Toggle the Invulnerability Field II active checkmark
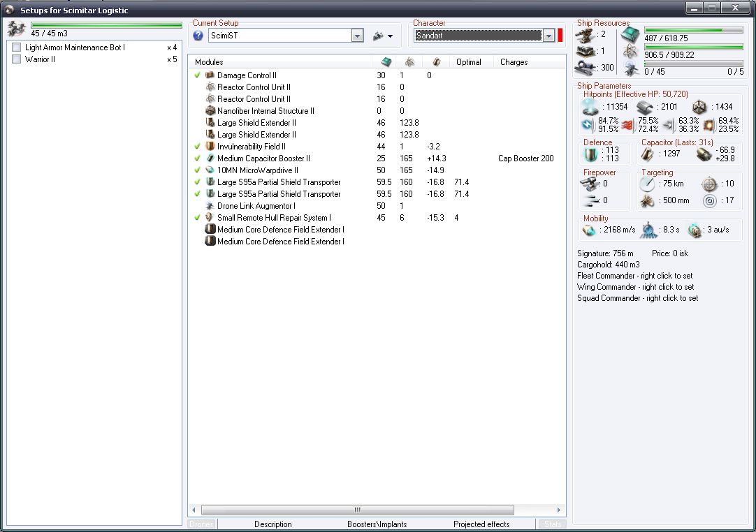 pos(197,147)
